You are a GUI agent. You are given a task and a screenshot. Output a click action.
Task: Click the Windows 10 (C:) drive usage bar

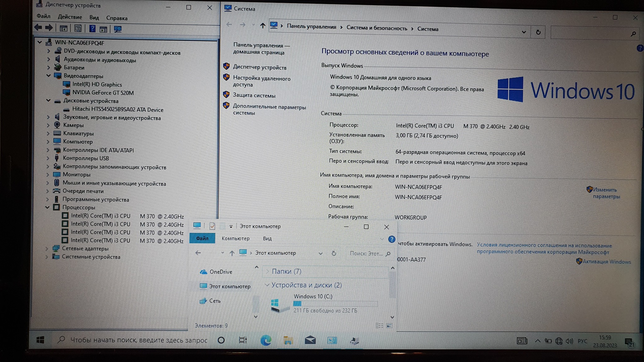click(335, 303)
